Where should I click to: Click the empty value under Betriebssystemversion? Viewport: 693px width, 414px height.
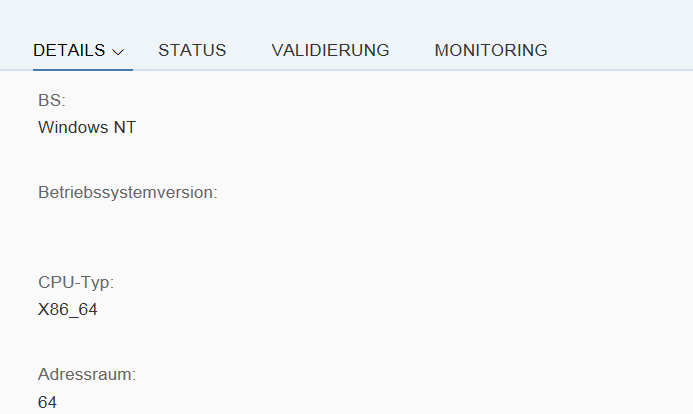pyautogui.click(x=128, y=220)
